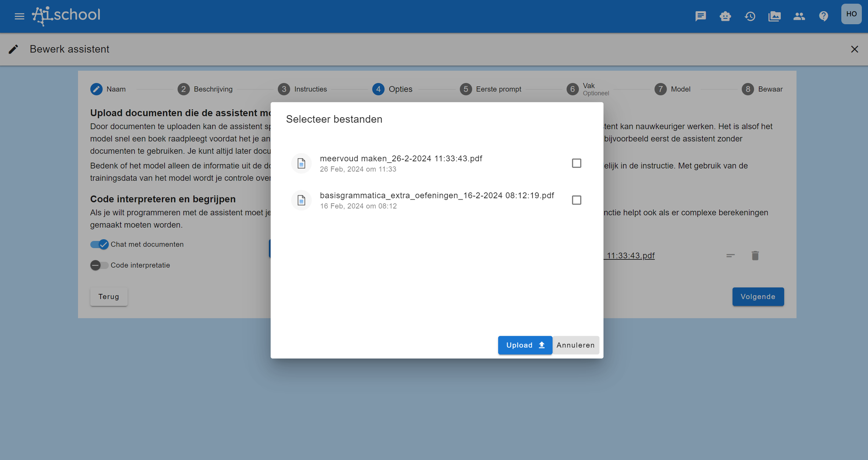
Task: Click the Upload button
Action: click(525, 345)
